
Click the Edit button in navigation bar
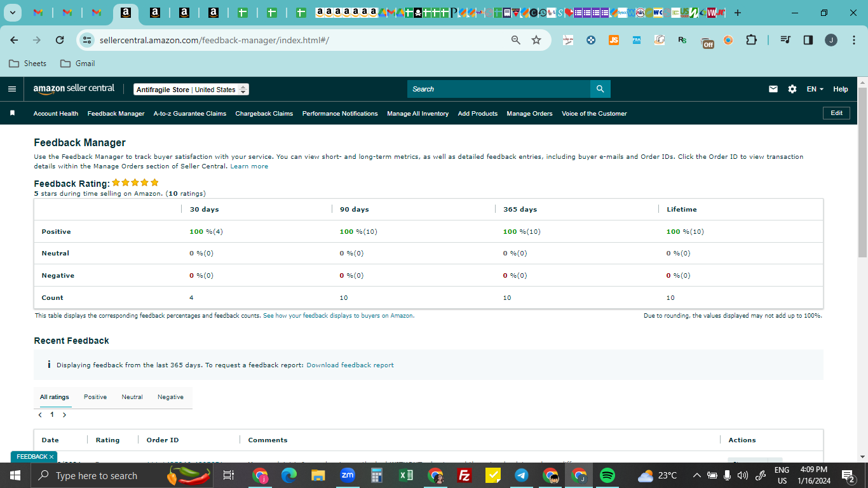(836, 113)
